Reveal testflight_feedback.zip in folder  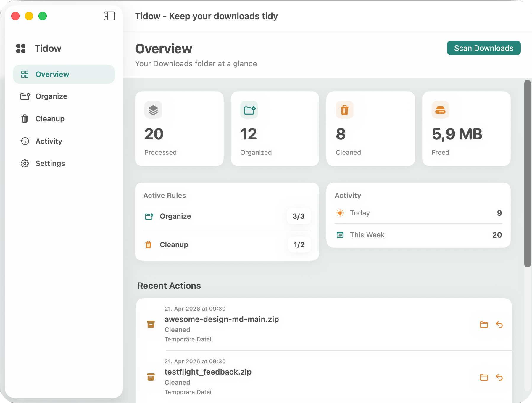pos(484,377)
